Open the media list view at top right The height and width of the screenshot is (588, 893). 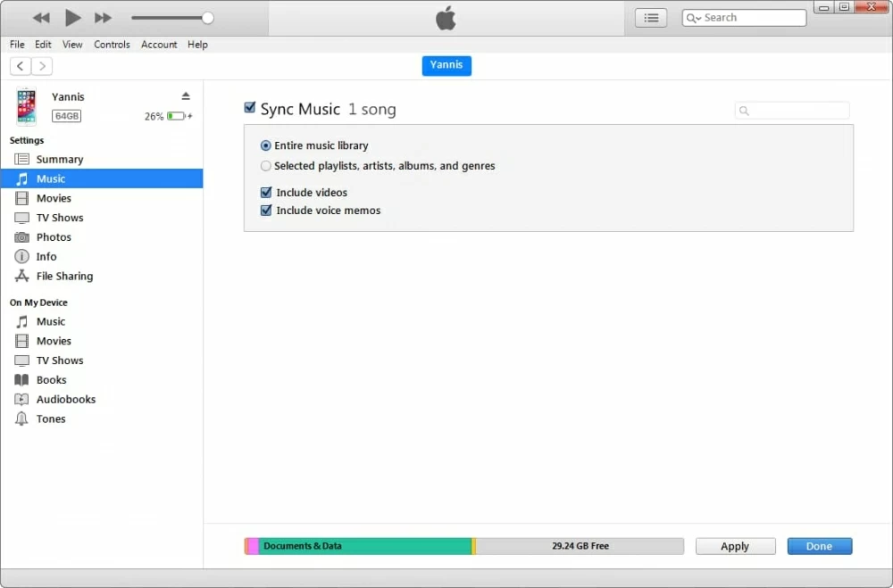(x=651, y=17)
